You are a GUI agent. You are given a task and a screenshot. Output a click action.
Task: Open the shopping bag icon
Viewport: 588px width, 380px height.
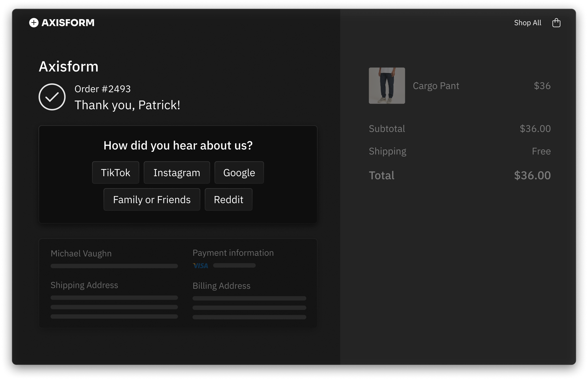tap(556, 23)
